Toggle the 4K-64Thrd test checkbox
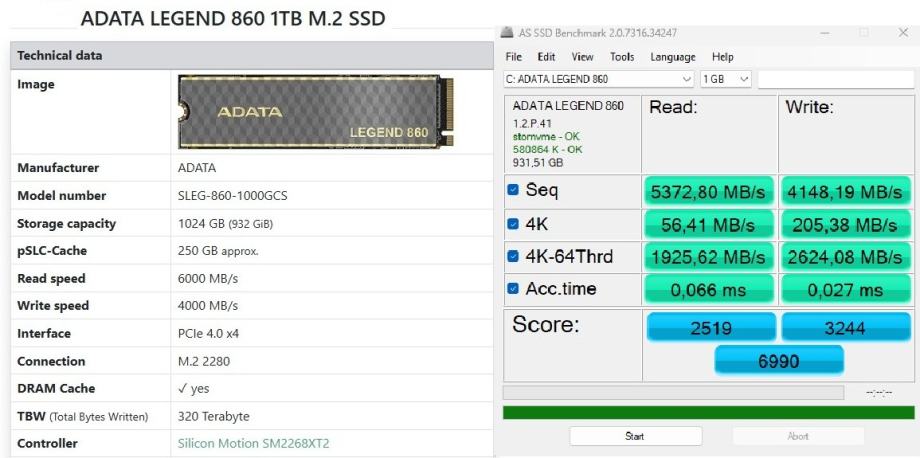The image size is (920, 458). pyautogui.click(x=513, y=256)
